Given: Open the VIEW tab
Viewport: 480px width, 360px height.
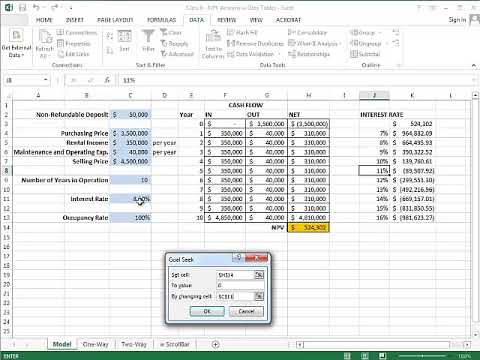Looking at the screenshot, I should 256,20.
